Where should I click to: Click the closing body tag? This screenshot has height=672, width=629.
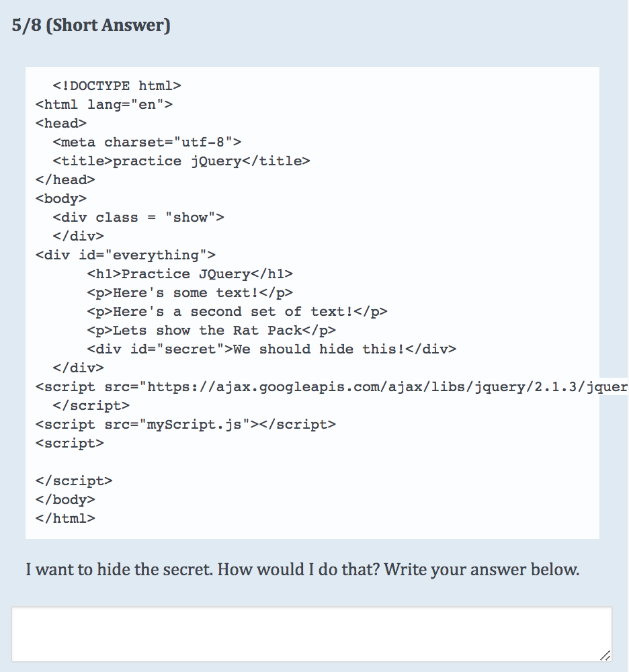(x=66, y=499)
